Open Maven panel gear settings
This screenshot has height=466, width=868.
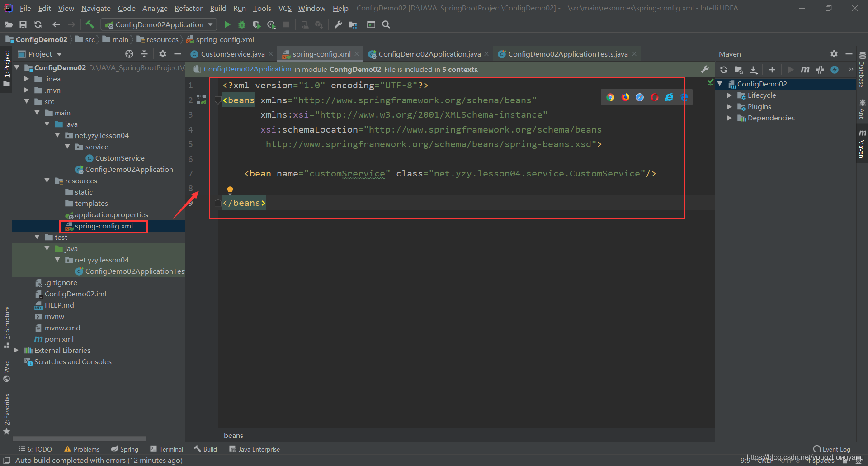click(834, 54)
